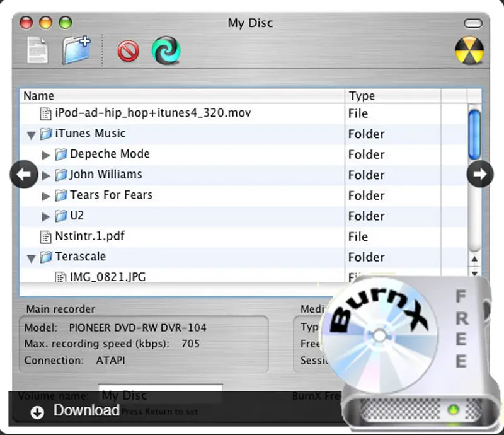Select the Depeche Mode folder name
The height and width of the screenshot is (435, 504).
click(x=110, y=154)
